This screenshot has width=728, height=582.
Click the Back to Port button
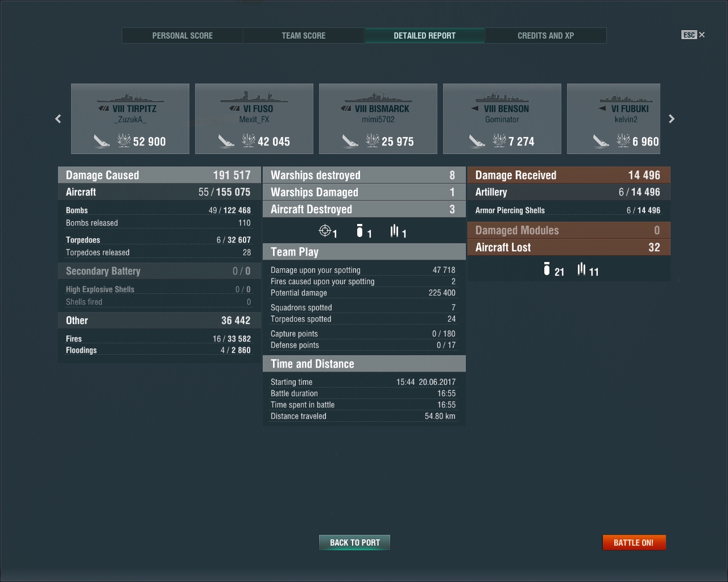point(355,543)
